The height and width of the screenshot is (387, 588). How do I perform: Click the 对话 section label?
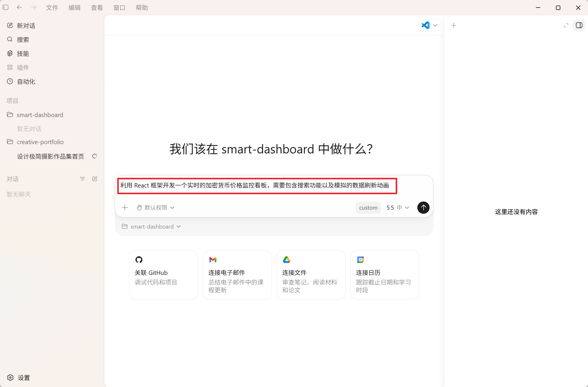click(13, 179)
